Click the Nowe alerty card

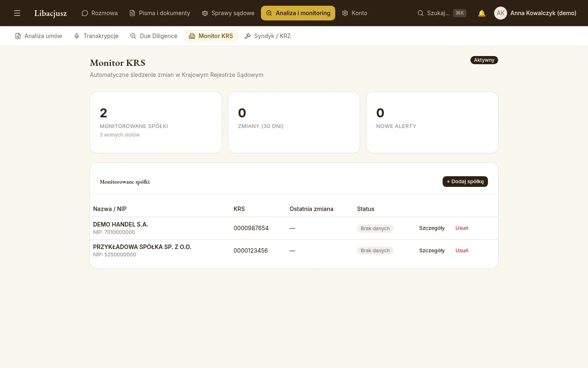(x=432, y=122)
